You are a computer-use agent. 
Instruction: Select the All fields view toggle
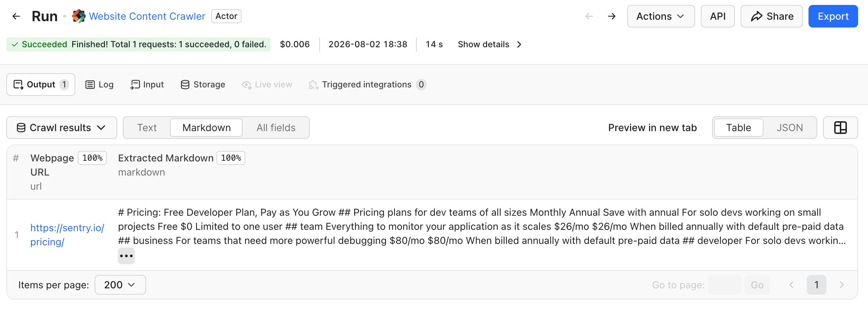coord(276,128)
